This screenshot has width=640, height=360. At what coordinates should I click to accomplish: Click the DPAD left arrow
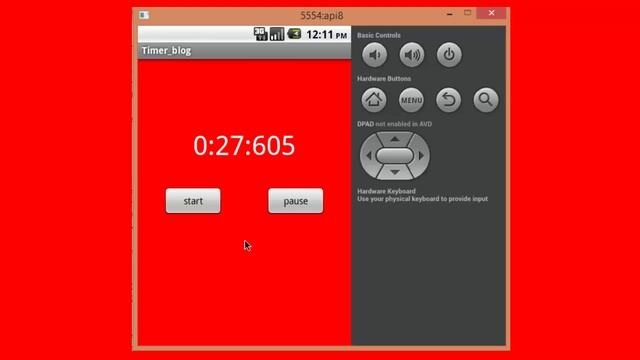pos(369,156)
